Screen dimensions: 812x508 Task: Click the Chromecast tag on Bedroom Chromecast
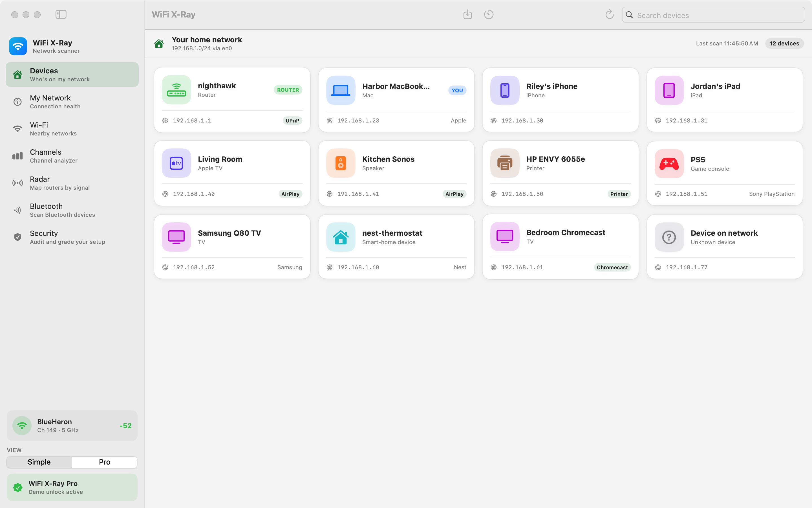click(x=612, y=268)
